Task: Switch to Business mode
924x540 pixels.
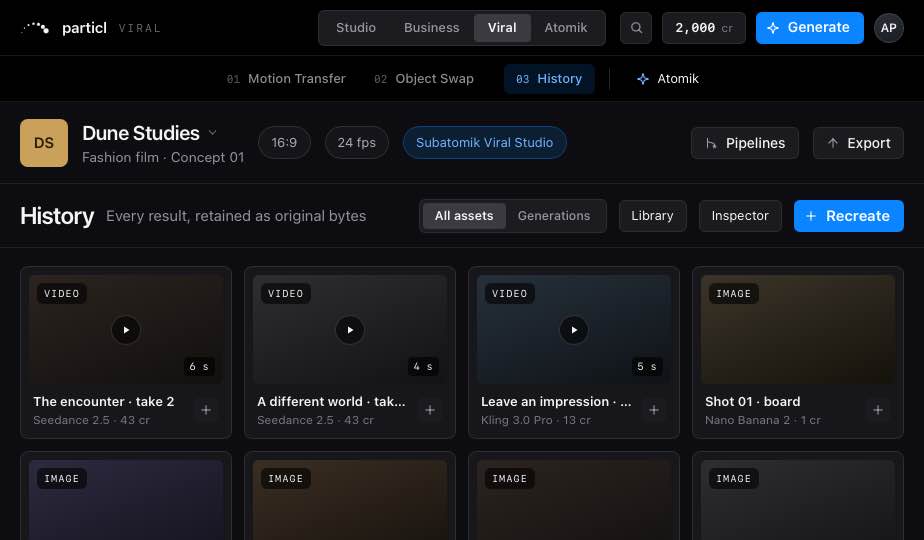Action: pos(431,28)
